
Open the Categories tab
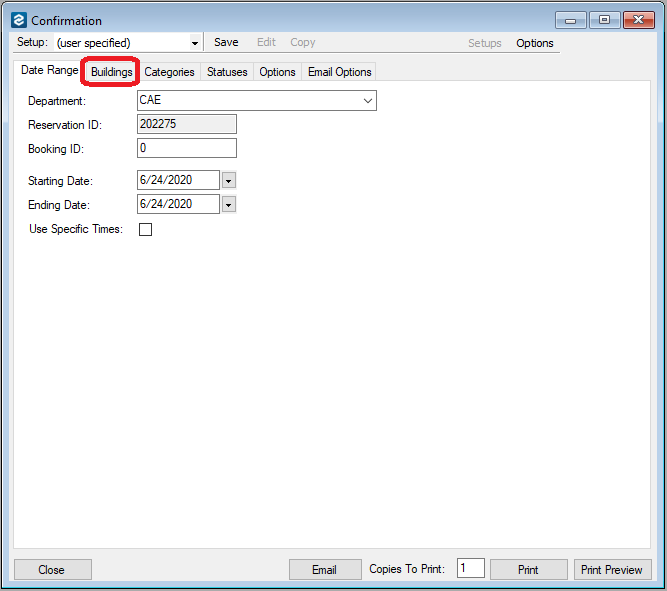point(169,72)
